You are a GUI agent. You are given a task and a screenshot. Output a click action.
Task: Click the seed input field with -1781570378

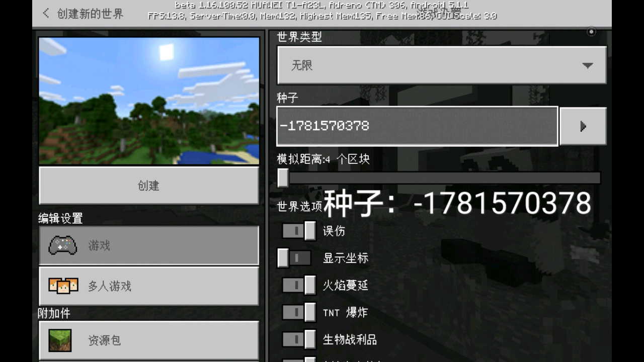click(x=418, y=126)
